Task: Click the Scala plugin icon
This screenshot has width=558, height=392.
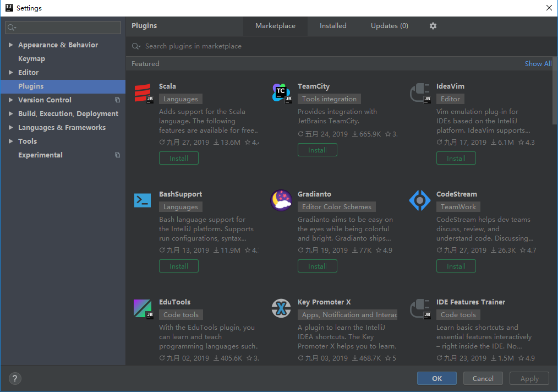Action: 144,93
